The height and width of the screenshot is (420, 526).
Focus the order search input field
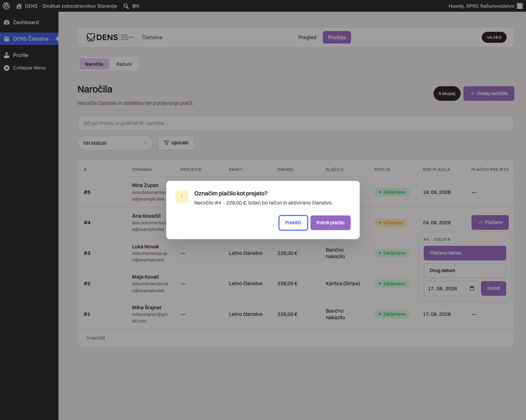click(x=296, y=123)
